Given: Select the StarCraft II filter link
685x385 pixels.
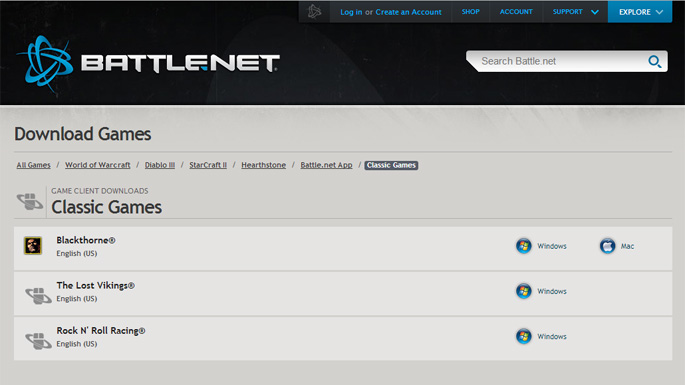Looking at the screenshot, I should [208, 165].
